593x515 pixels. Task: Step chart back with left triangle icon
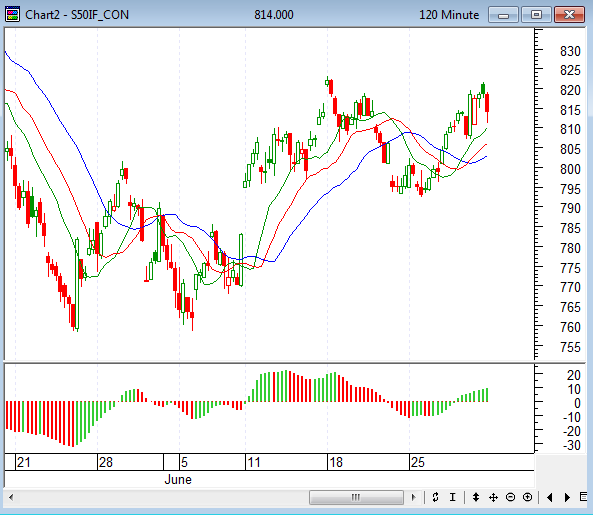pos(550,497)
